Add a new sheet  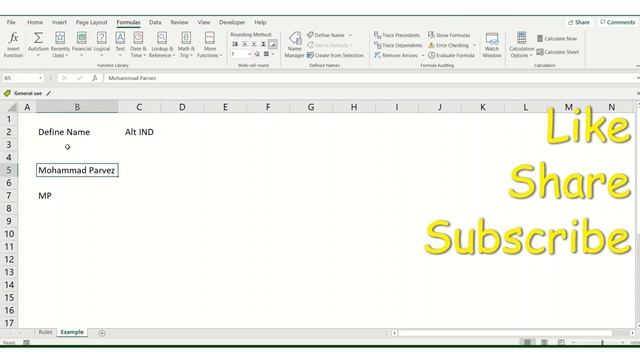[102, 333]
